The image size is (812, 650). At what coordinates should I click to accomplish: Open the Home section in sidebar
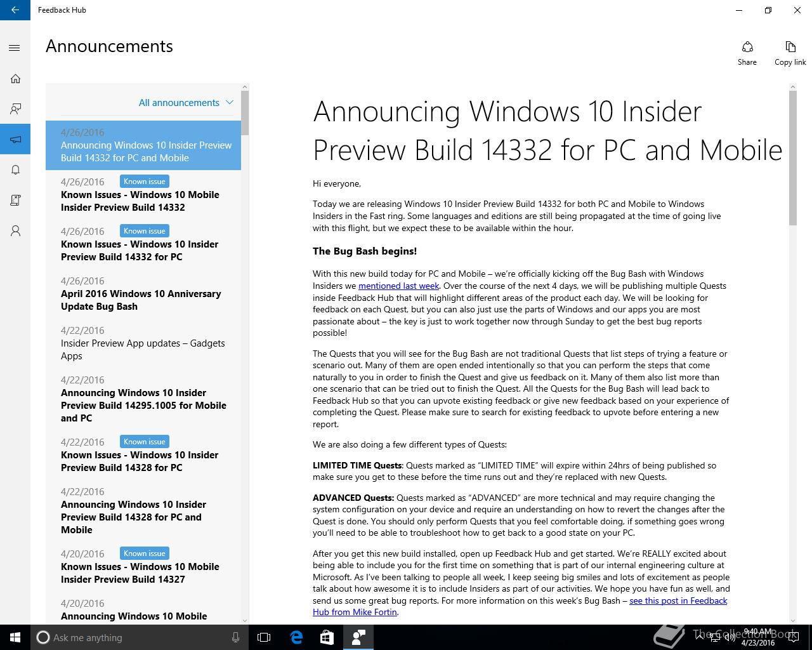point(15,79)
